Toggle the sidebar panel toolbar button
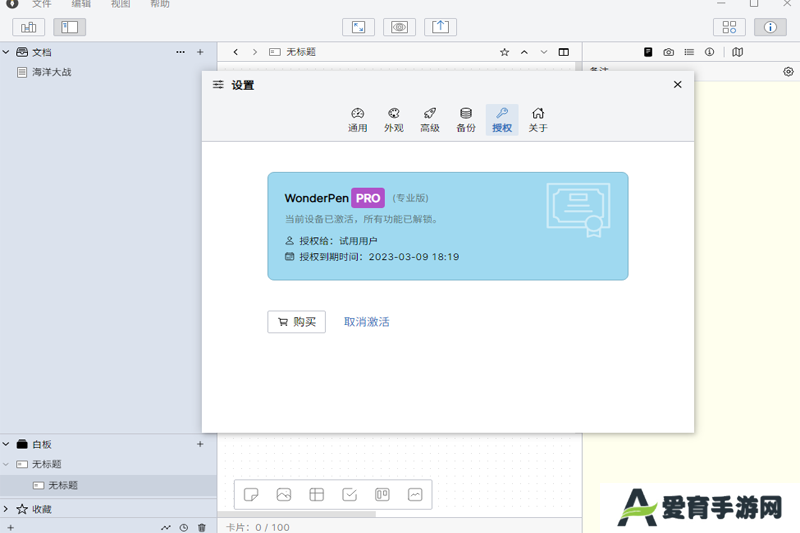The image size is (800, 533). (69, 27)
